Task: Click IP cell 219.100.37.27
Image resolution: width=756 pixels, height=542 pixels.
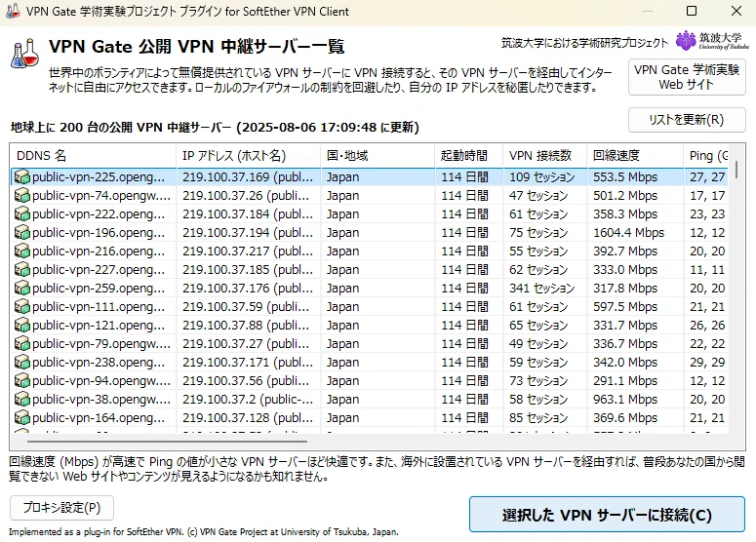Action: [x=246, y=344]
